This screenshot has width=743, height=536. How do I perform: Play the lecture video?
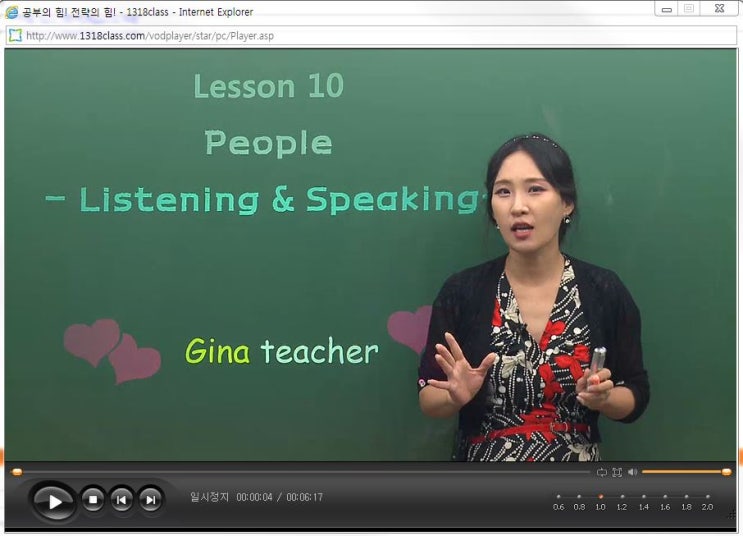point(53,501)
